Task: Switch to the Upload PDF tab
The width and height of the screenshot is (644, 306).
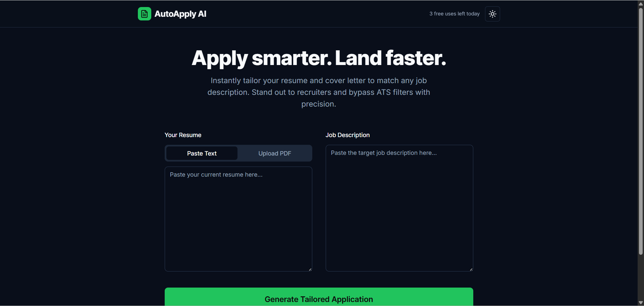Action: [275, 153]
